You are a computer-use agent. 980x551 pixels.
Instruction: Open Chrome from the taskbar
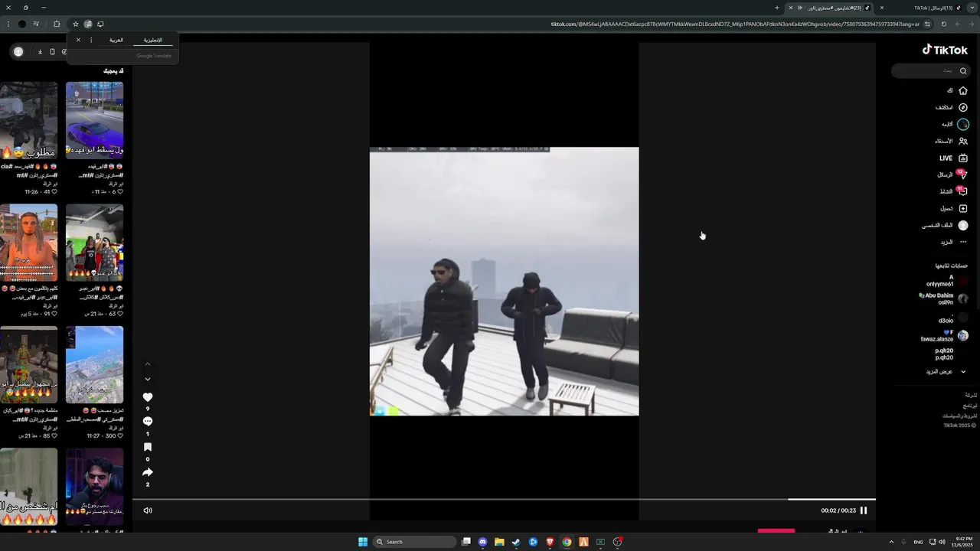(x=567, y=542)
